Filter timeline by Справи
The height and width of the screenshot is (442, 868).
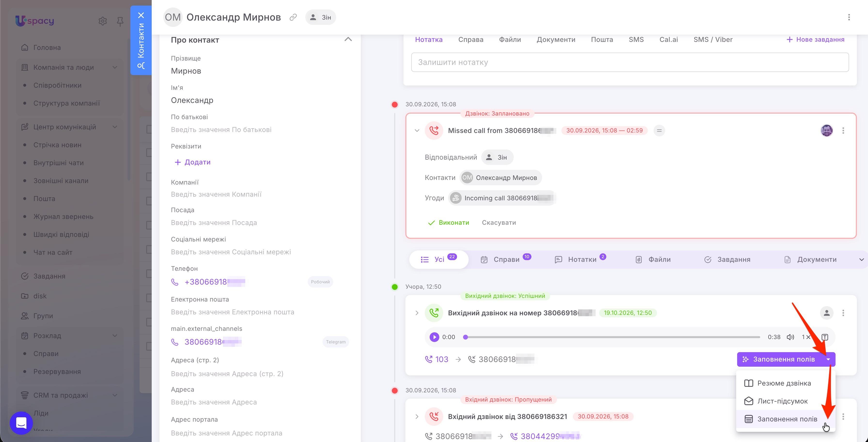[x=505, y=259]
